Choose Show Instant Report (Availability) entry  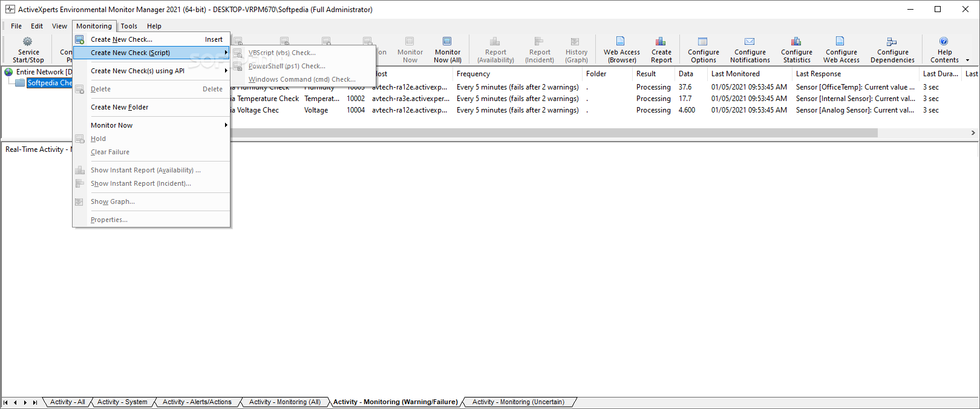[x=151, y=170]
